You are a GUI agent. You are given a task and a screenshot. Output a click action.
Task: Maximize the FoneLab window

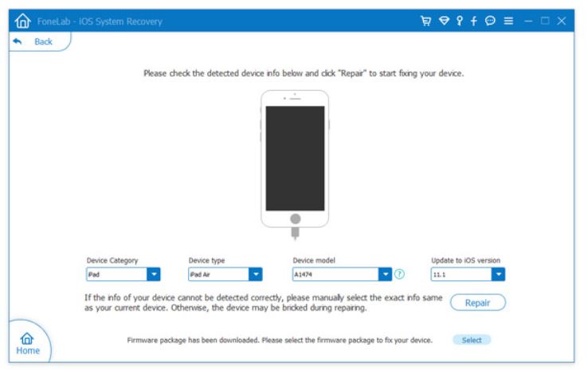(x=545, y=21)
